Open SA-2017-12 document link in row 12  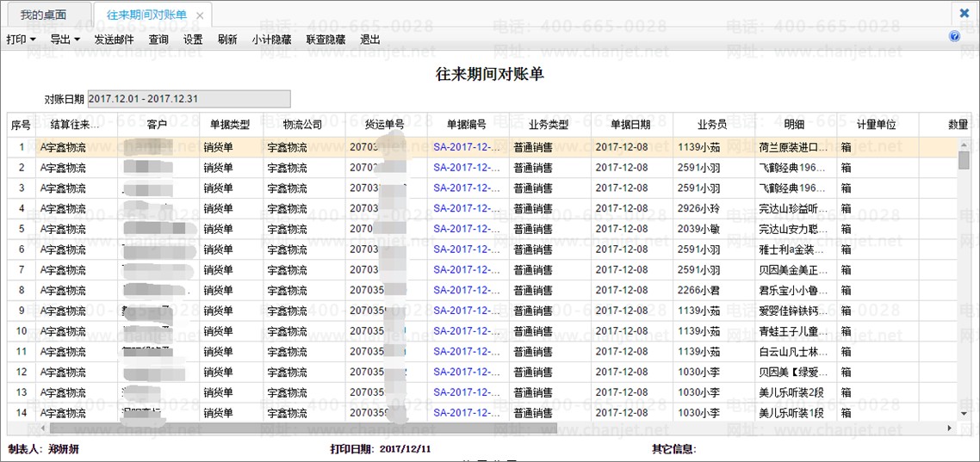click(467, 372)
